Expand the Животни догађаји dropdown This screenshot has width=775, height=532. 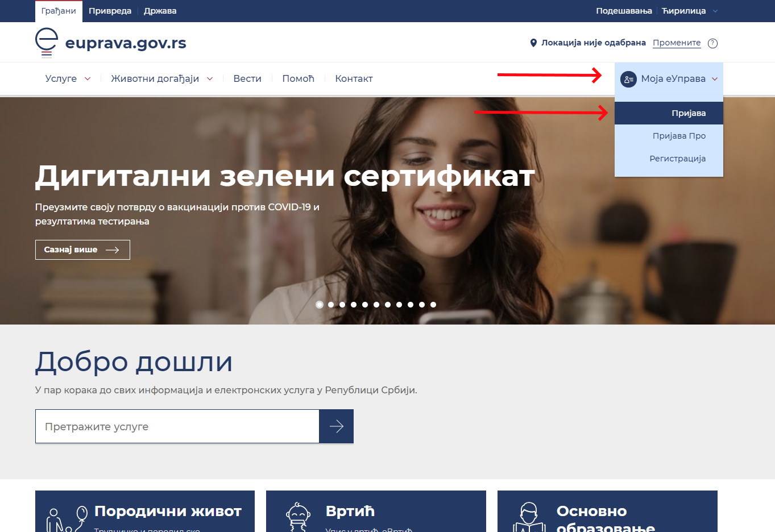click(161, 78)
